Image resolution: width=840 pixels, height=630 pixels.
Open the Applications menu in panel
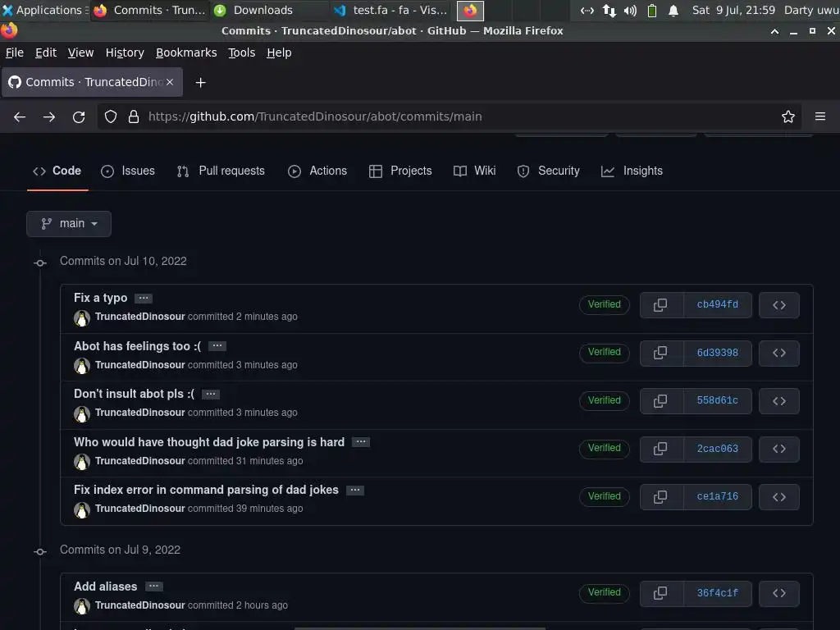44,10
